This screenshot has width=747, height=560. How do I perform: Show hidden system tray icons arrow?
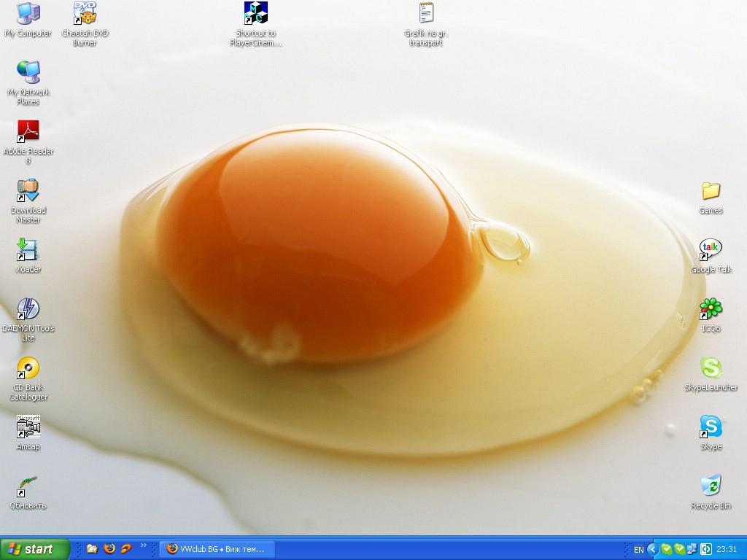[654, 549]
